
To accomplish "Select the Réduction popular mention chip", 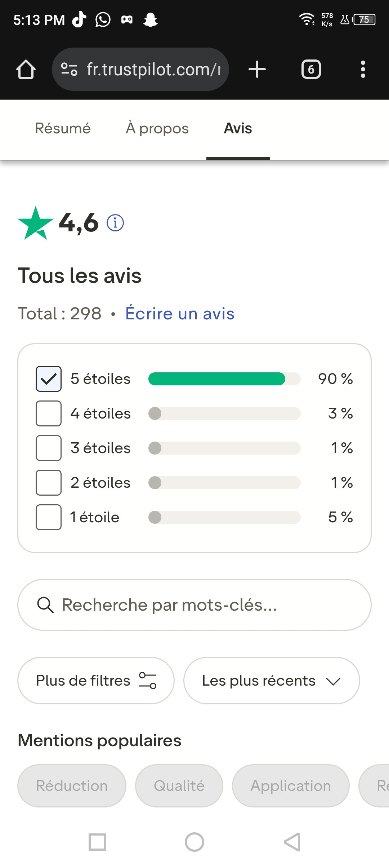I will coord(72,786).
